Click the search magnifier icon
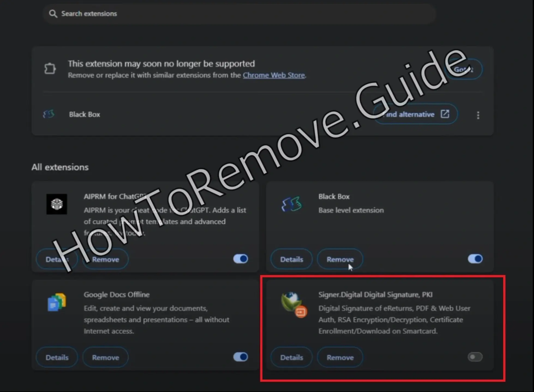 coord(53,14)
